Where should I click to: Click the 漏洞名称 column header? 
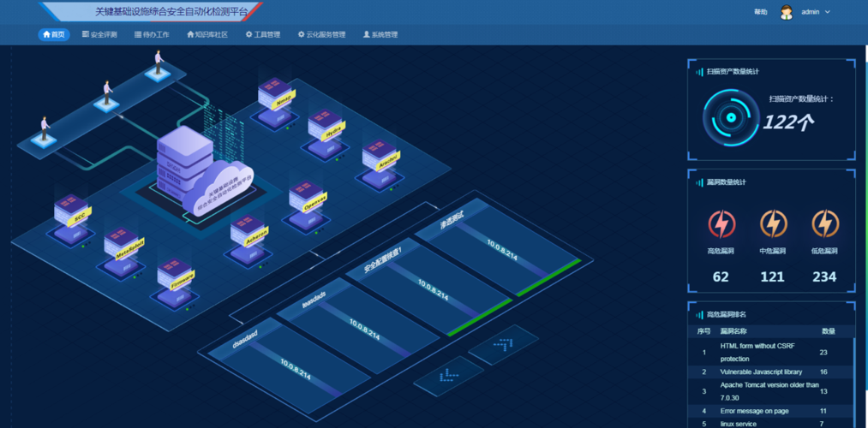click(x=733, y=331)
